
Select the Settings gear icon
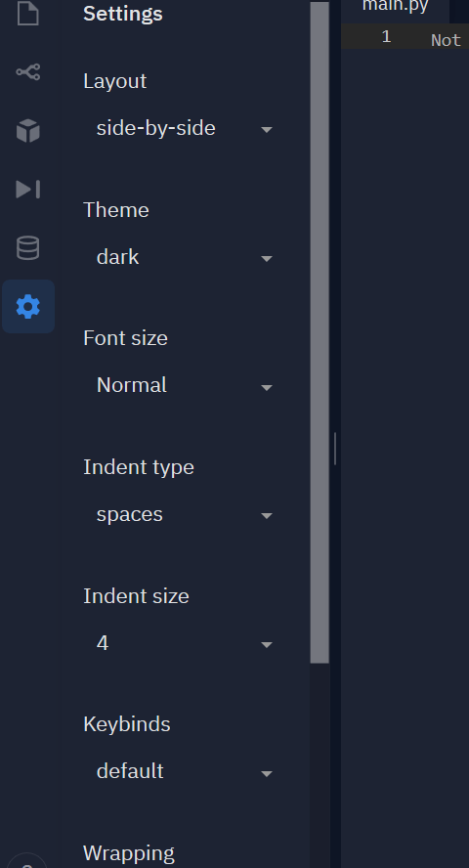(28, 307)
